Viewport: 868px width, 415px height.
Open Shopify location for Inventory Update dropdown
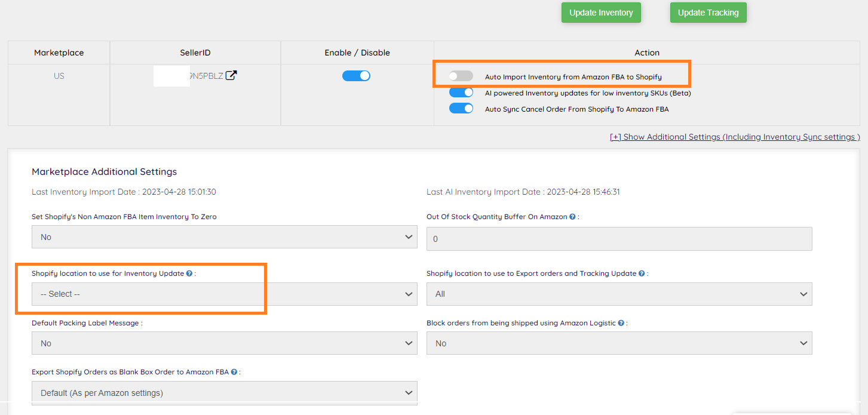(x=224, y=294)
